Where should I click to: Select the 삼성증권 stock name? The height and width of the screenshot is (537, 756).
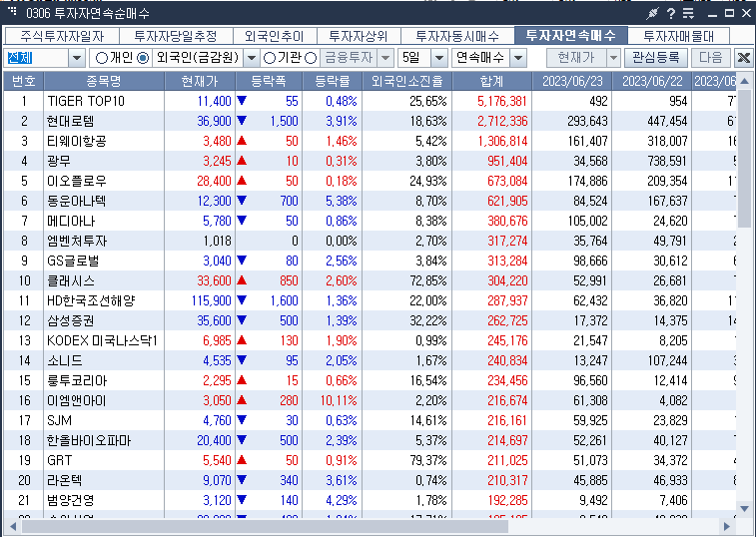click(70, 320)
